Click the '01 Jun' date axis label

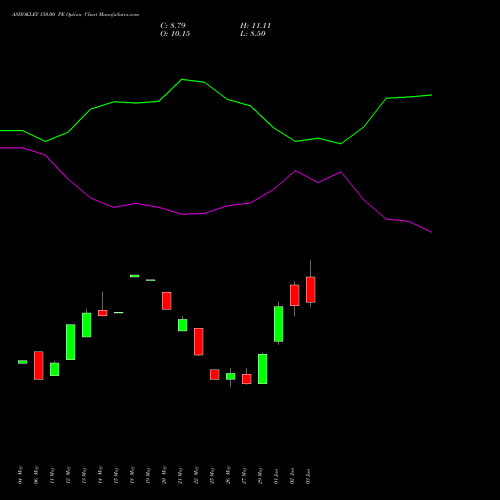[276, 476]
